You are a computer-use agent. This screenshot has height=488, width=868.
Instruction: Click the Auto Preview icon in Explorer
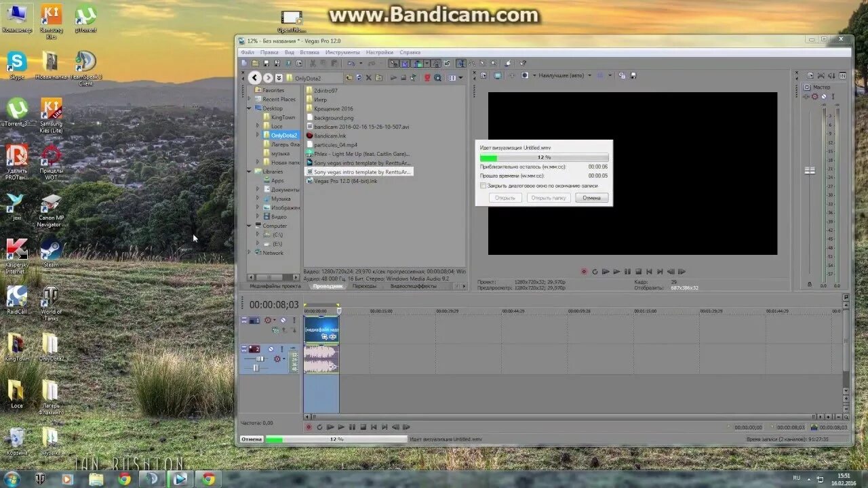(413, 78)
